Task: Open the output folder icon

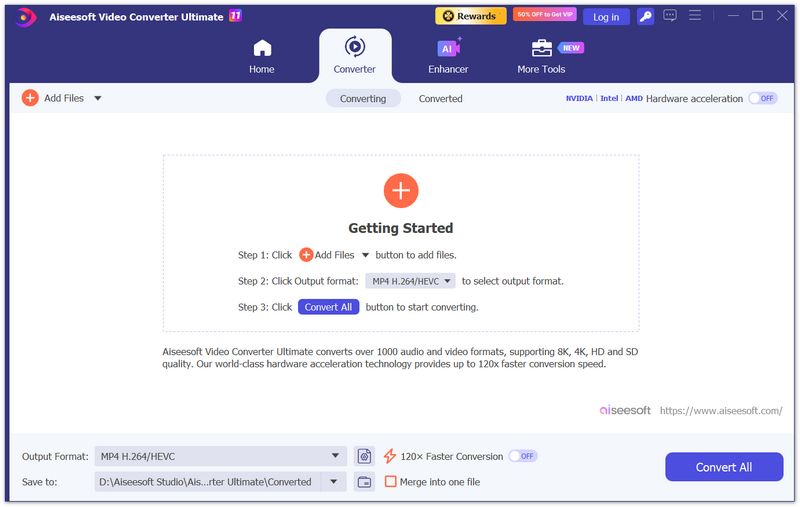Action: coord(364,482)
